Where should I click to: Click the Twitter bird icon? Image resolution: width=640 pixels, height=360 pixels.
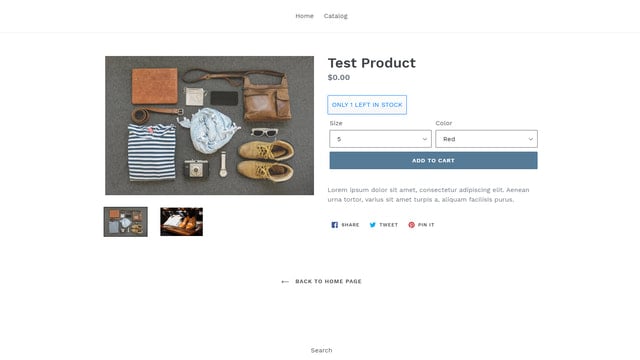pyautogui.click(x=373, y=225)
